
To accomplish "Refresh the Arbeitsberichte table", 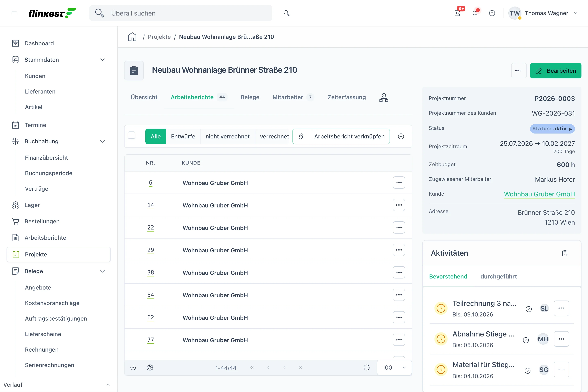I will coord(367,367).
